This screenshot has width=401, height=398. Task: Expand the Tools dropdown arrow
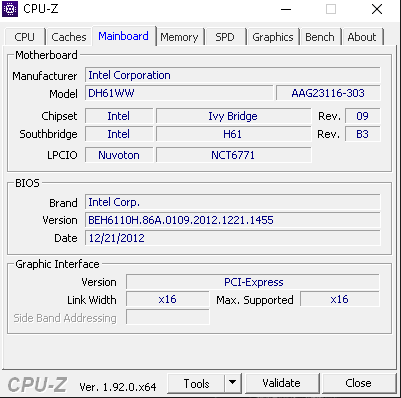click(x=233, y=384)
